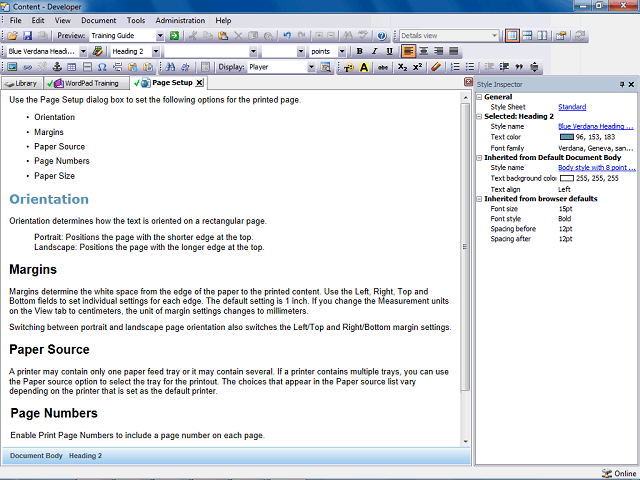Click the style editor paintbrush icon

(97, 51)
